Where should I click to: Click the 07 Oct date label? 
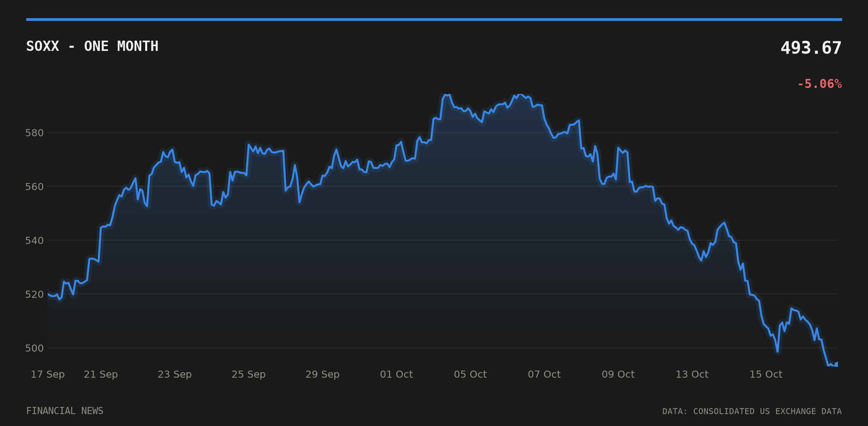[x=544, y=374]
